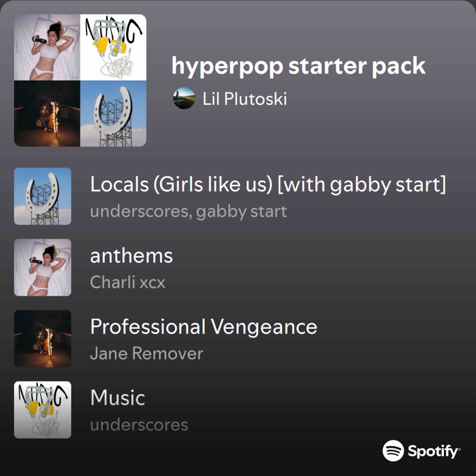The height and width of the screenshot is (476, 476).
Task: Select the Professional Vengeance track title
Action: [203, 326]
